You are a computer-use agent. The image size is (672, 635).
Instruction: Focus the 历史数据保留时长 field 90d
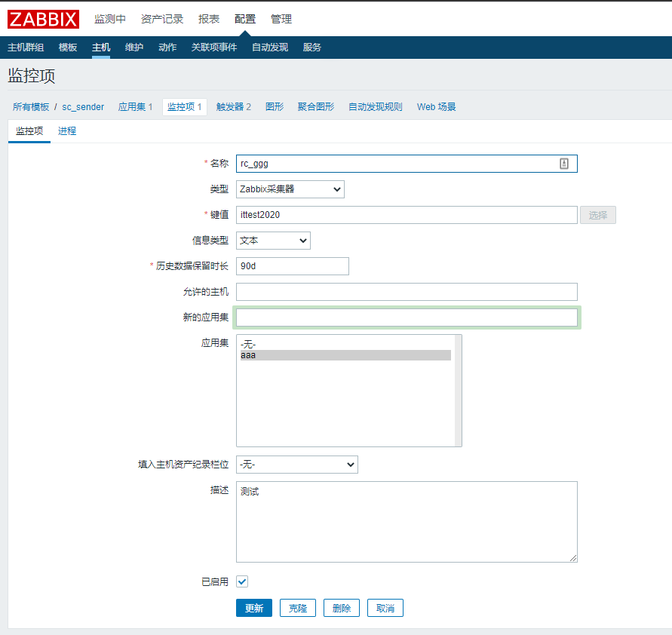[293, 266]
